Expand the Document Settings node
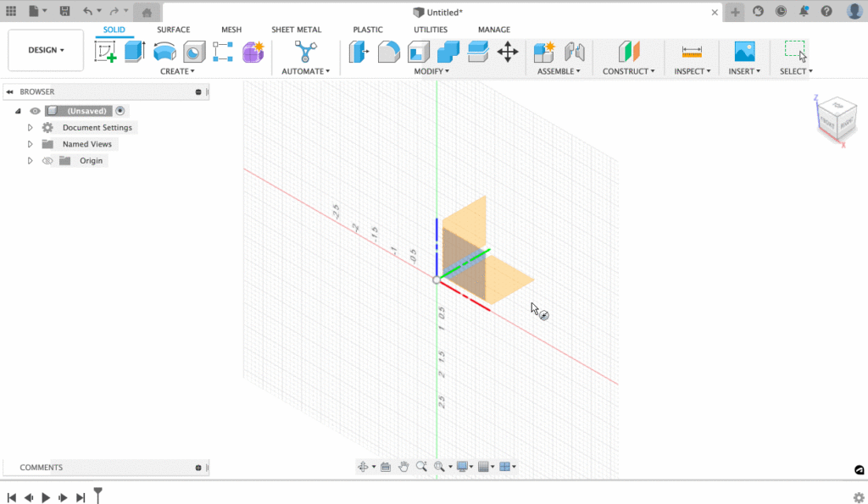Screen dimensions: 868x504 (31, 128)
